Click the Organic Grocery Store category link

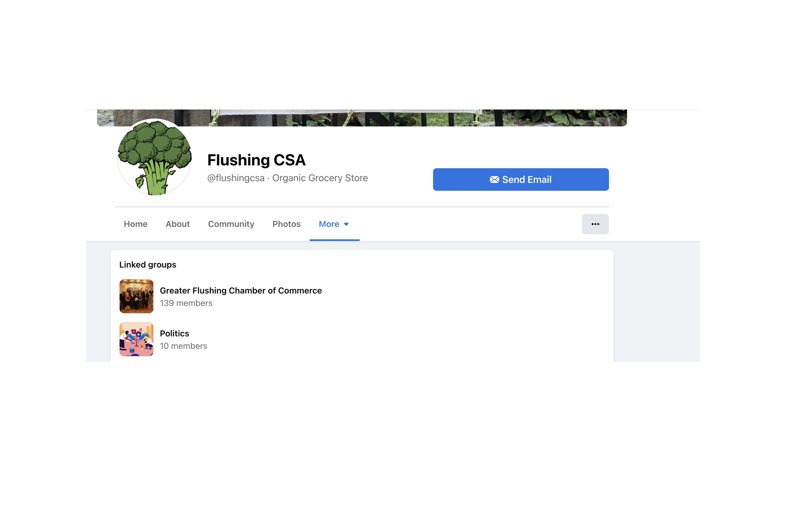coord(320,178)
